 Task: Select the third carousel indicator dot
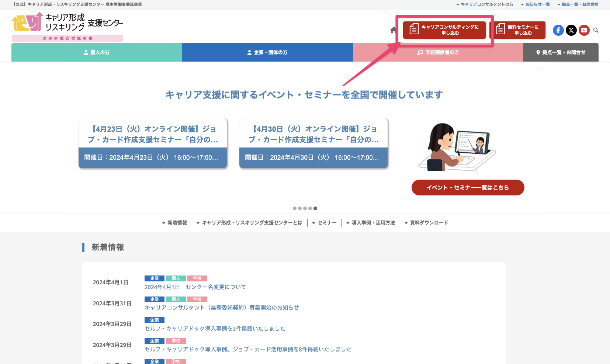[x=305, y=208]
